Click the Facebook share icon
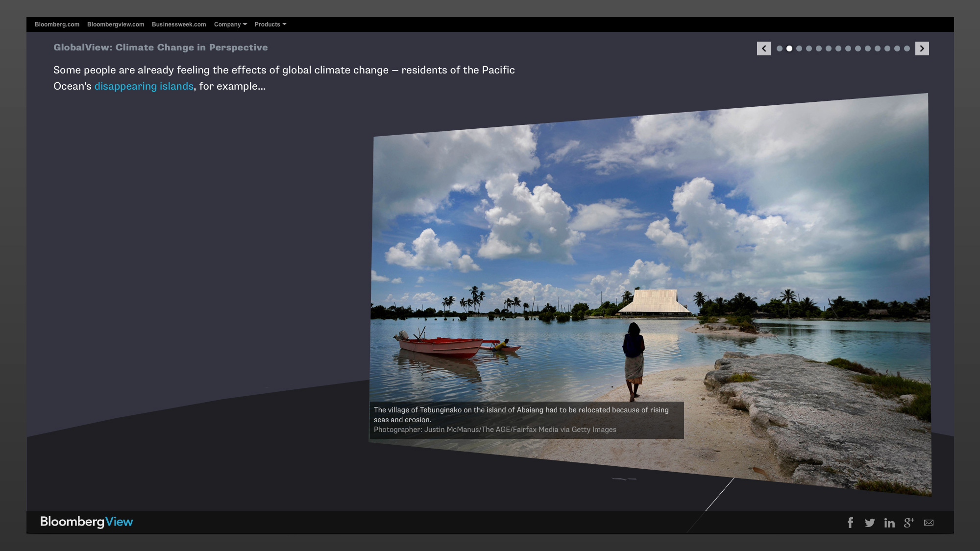980x551 pixels. pos(851,523)
